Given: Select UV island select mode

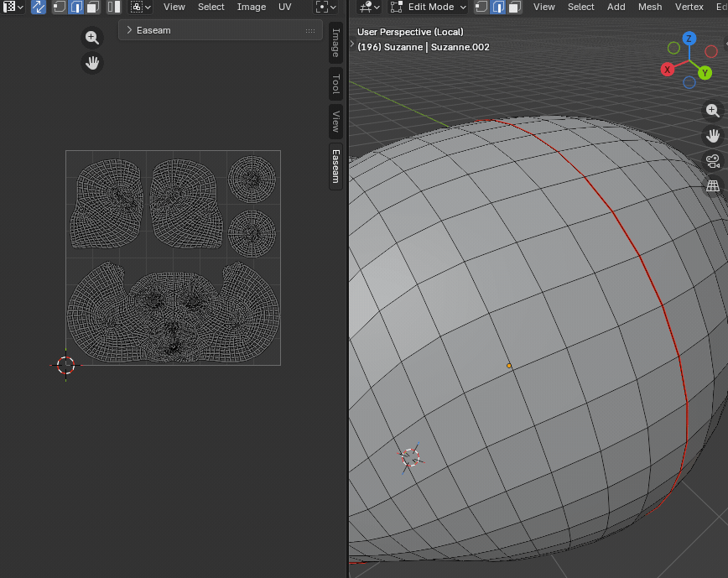Looking at the screenshot, I should tap(114, 7).
